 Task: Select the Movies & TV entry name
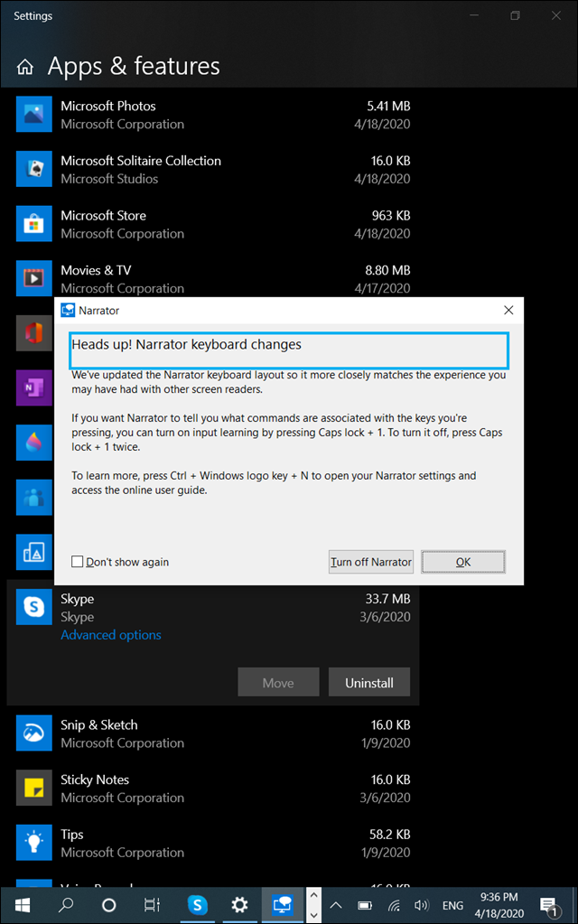click(96, 270)
